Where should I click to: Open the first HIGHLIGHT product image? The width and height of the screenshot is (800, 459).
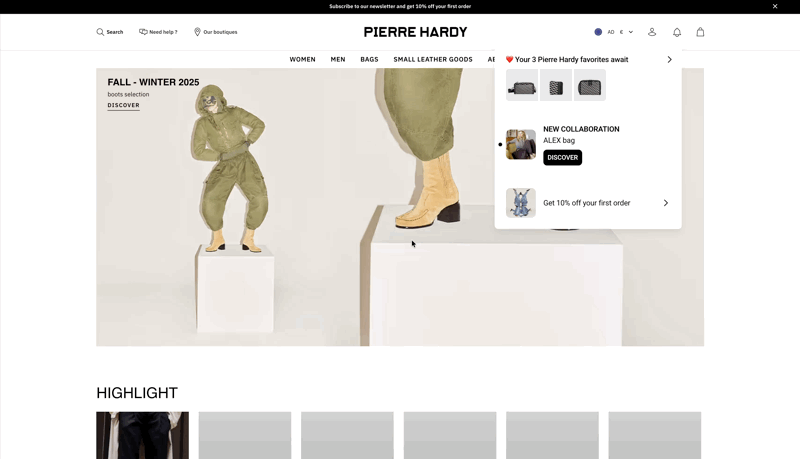[142, 436]
